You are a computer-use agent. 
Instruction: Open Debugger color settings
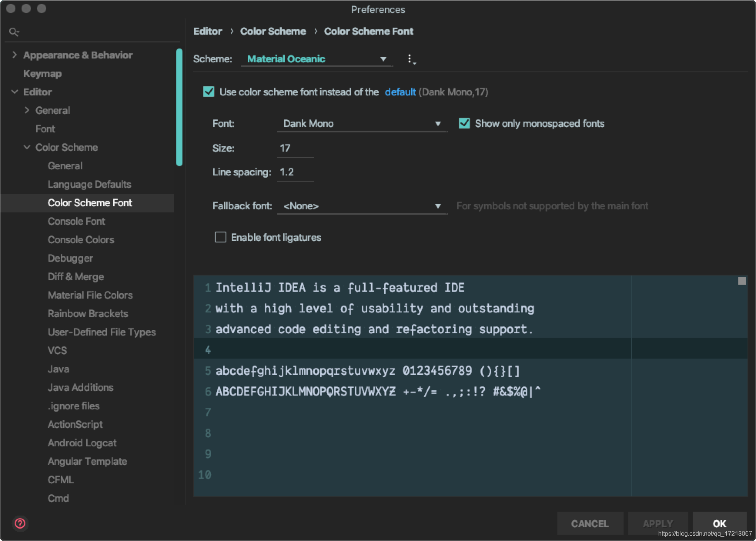[x=70, y=258]
